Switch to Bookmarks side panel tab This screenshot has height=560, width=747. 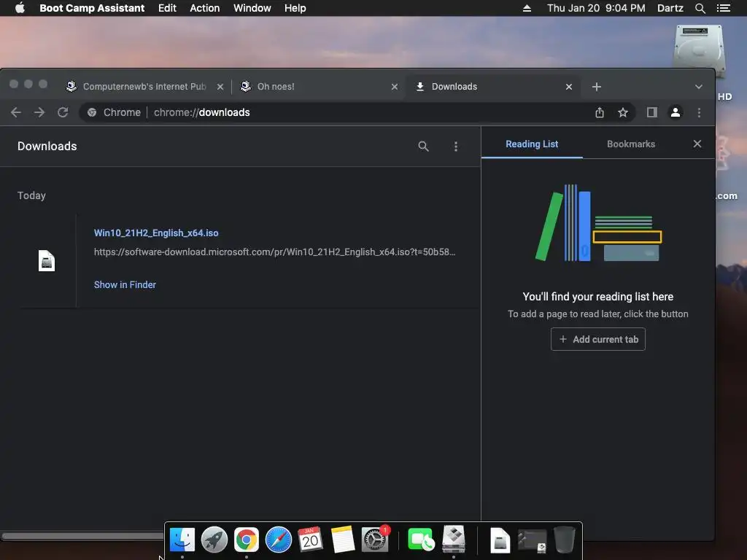click(x=631, y=144)
